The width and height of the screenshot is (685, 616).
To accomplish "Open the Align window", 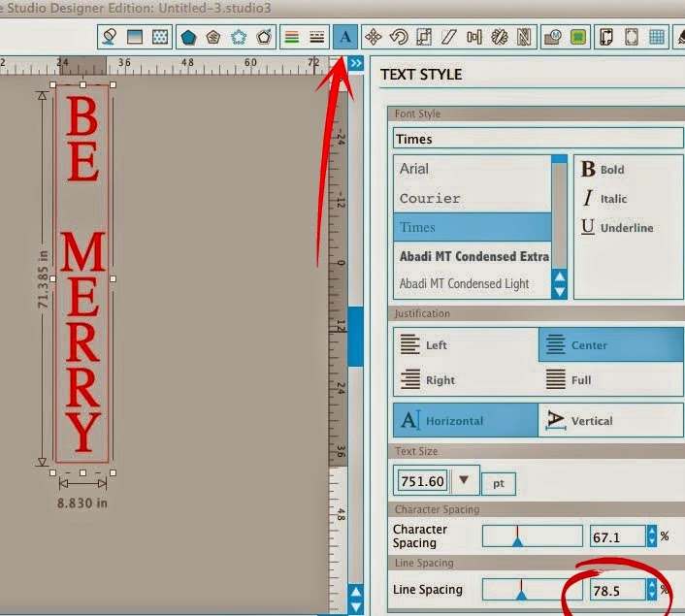I will [474, 37].
